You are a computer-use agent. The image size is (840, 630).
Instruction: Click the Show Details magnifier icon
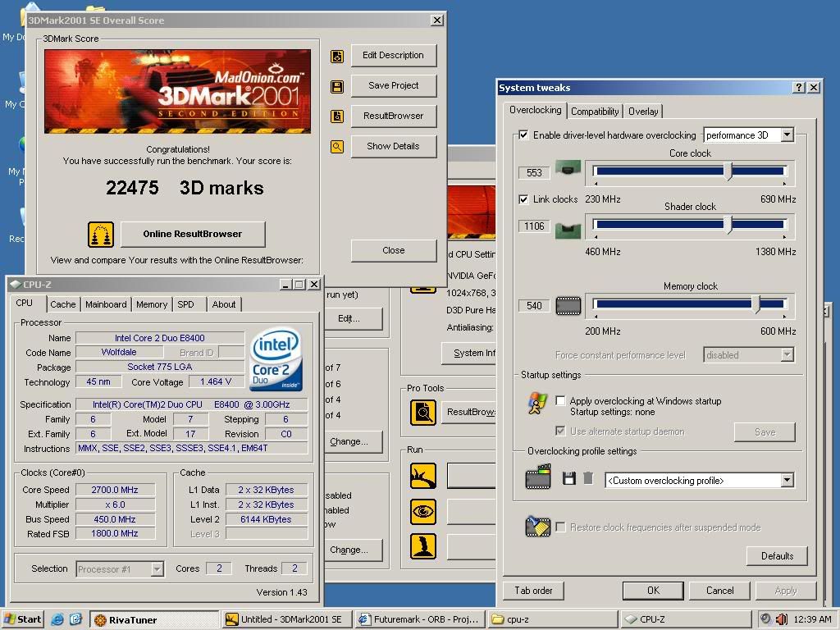tap(337, 146)
